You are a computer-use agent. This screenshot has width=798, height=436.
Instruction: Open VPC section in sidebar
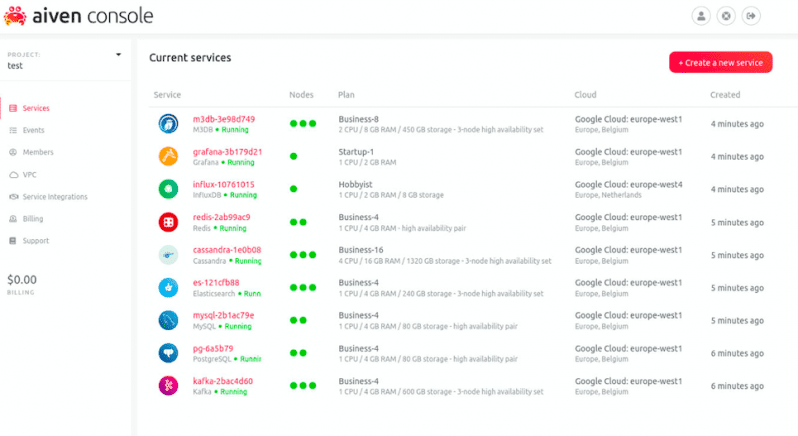click(x=29, y=174)
